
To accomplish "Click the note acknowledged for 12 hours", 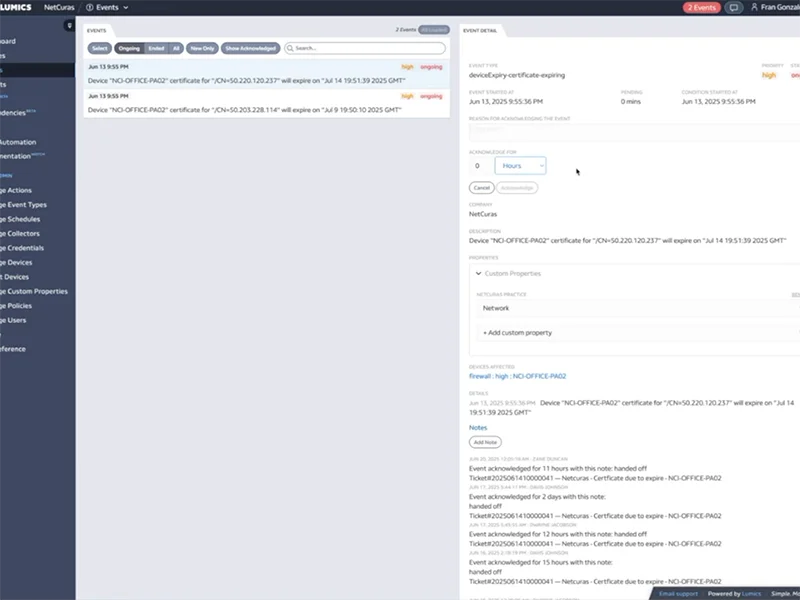I will click(595, 539).
